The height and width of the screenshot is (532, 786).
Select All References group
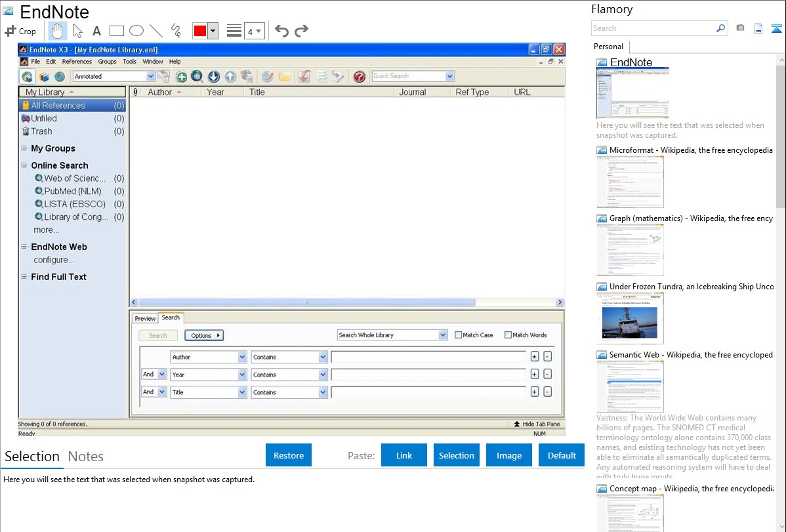click(x=72, y=106)
